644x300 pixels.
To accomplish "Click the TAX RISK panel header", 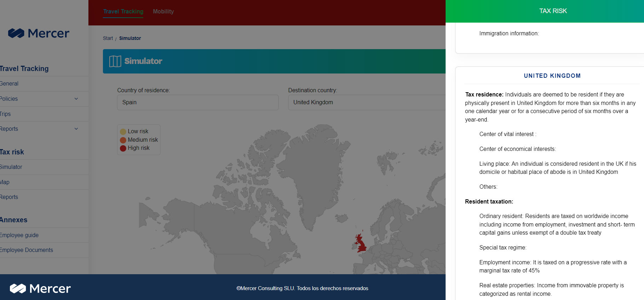I will pyautogui.click(x=553, y=11).
